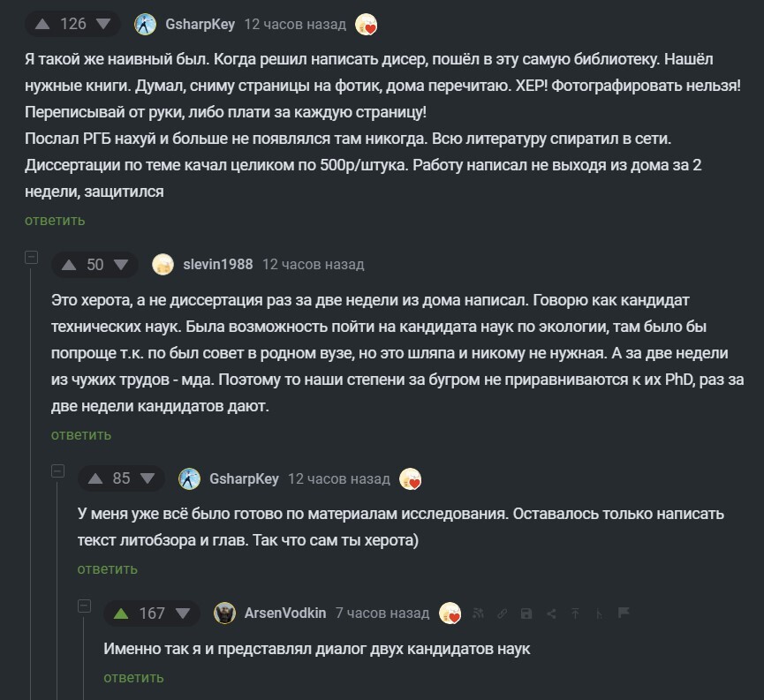Share ArsenVodkin's comment
Image resolution: width=764 pixels, height=700 pixels.
coord(551,613)
